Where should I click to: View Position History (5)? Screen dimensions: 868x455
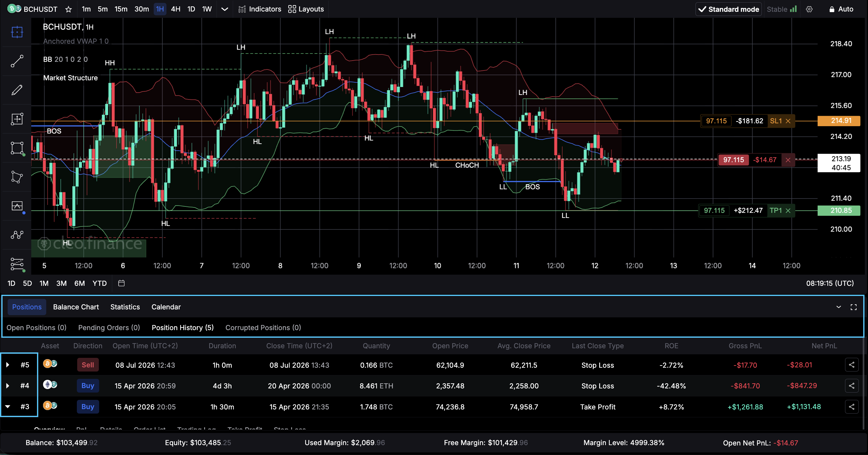tap(183, 327)
